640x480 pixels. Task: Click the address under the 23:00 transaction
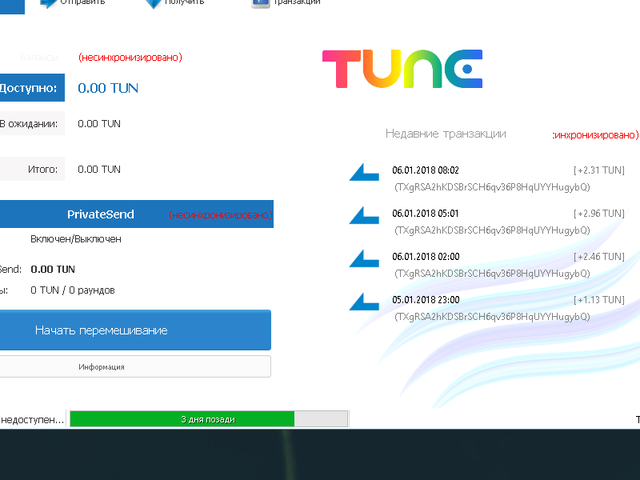[x=492, y=317]
